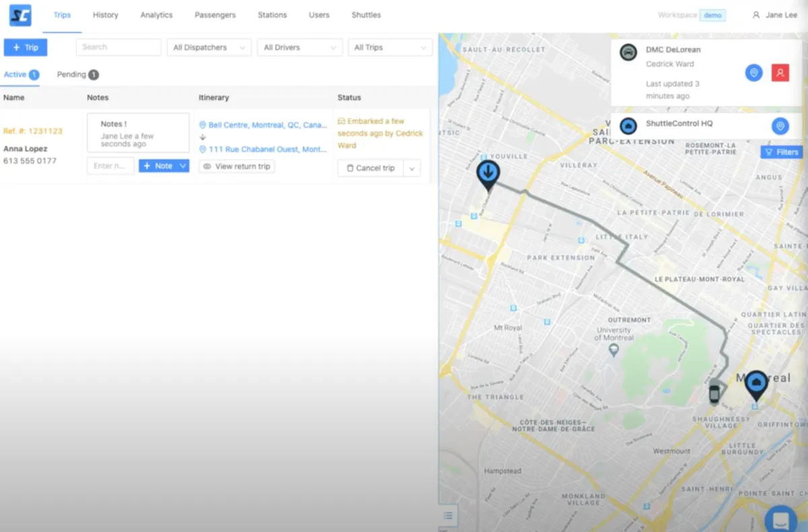Expand the All Drivers dropdown
The width and height of the screenshot is (808, 532).
(x=300, y=47)
